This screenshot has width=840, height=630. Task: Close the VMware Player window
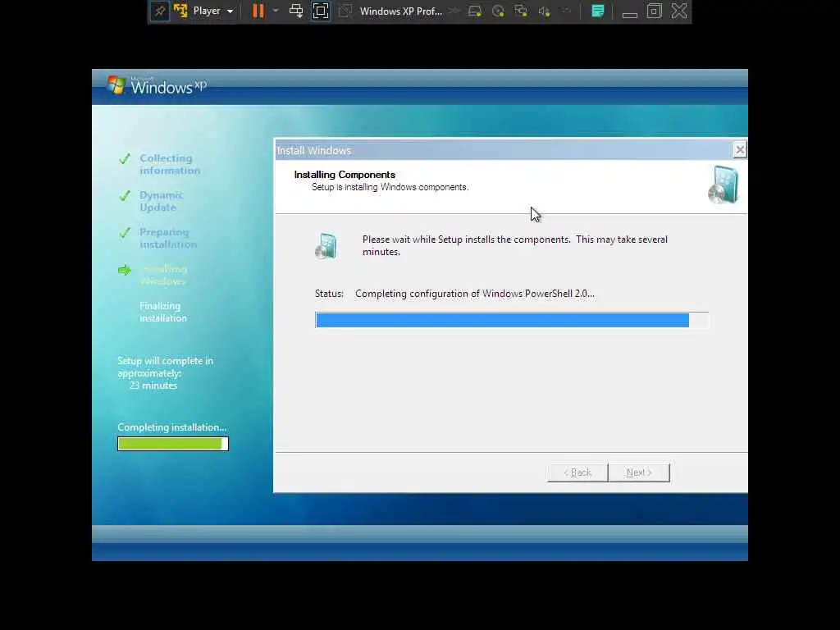(x=679, y=11)
